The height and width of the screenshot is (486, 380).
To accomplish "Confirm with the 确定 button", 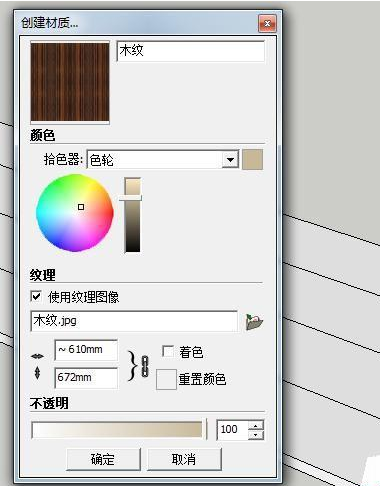I will point(103,459).
